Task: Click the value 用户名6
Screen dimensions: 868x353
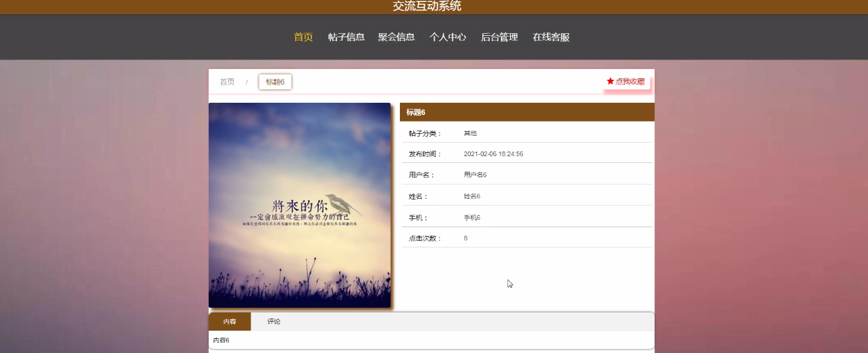Action: coord(475,175)
